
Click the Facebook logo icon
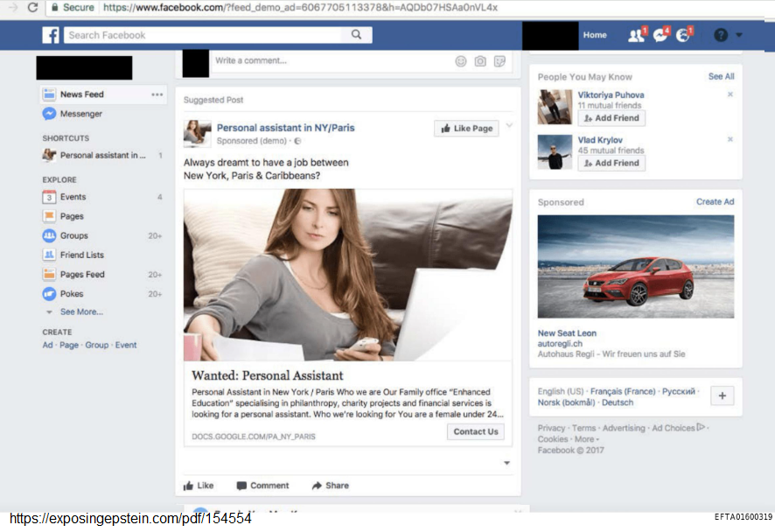point(51,35)
